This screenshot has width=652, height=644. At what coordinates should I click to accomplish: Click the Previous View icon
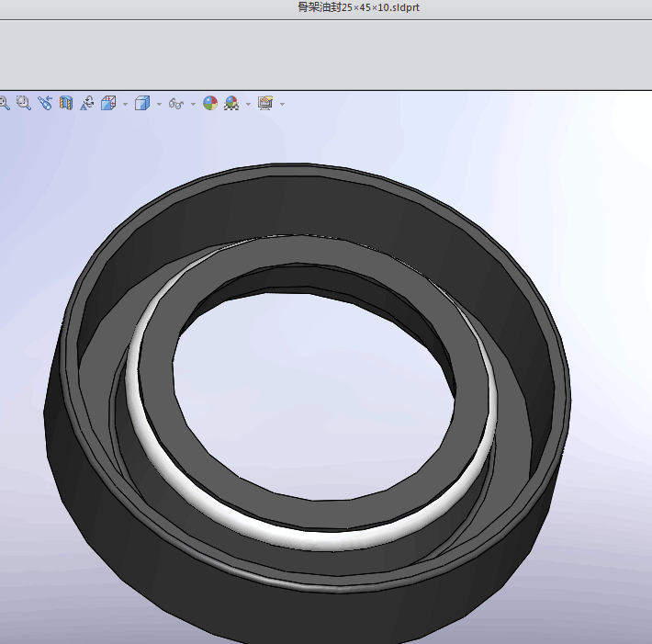point(45,103)
